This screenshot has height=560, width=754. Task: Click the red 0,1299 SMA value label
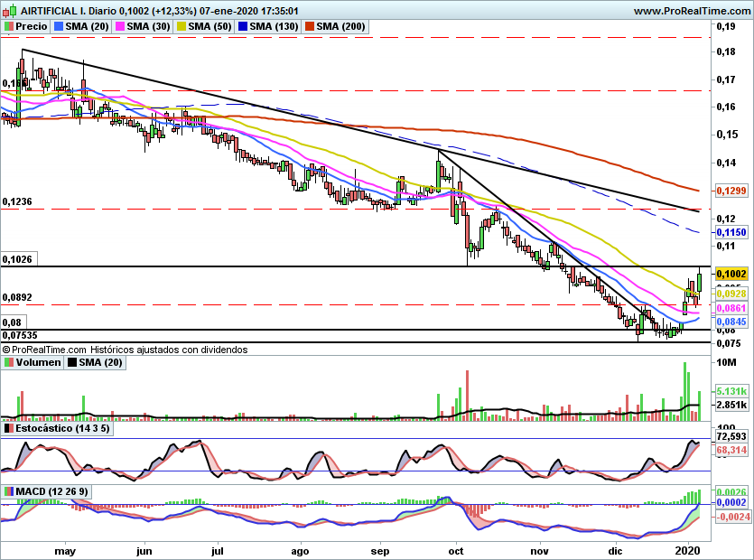(x=730, y=191)
